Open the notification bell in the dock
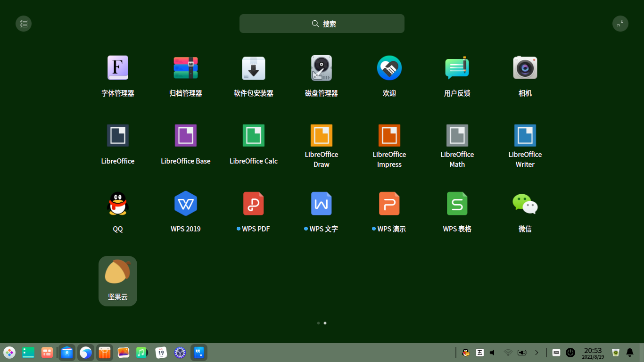Screen dimensions: 644x362 point(630,353)
